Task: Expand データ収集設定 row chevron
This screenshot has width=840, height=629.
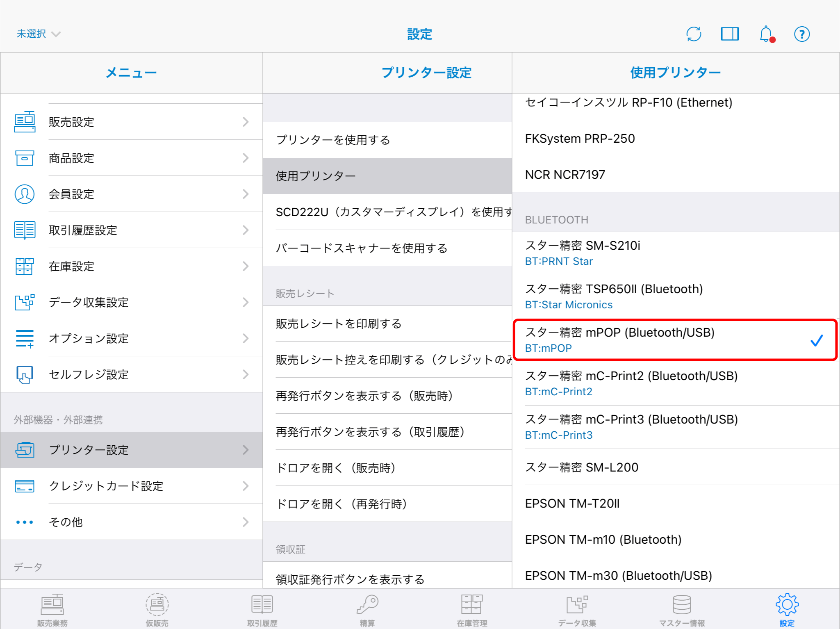Action: click(x=246, y=302)
